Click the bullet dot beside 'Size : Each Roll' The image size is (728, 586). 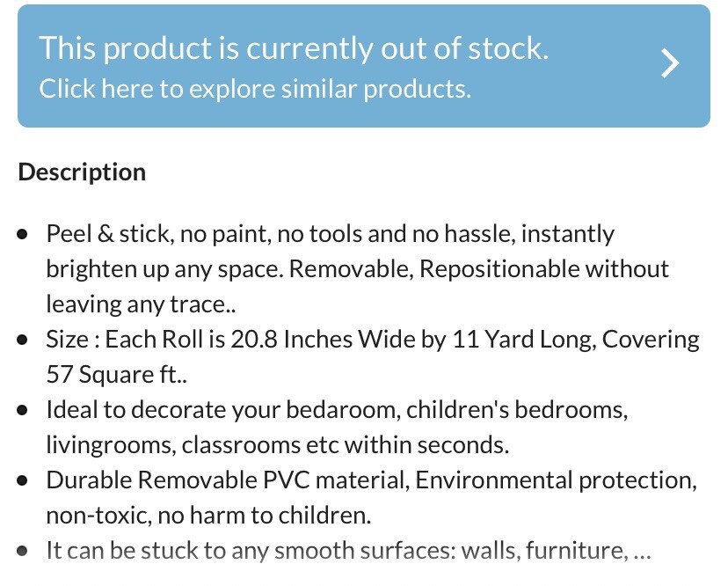click(x=22, y=340)
